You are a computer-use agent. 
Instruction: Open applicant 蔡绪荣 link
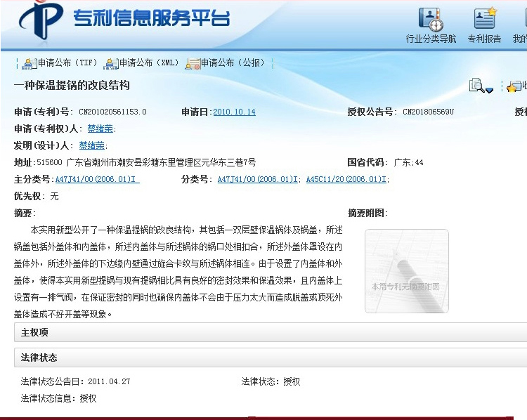coord(100,129)
